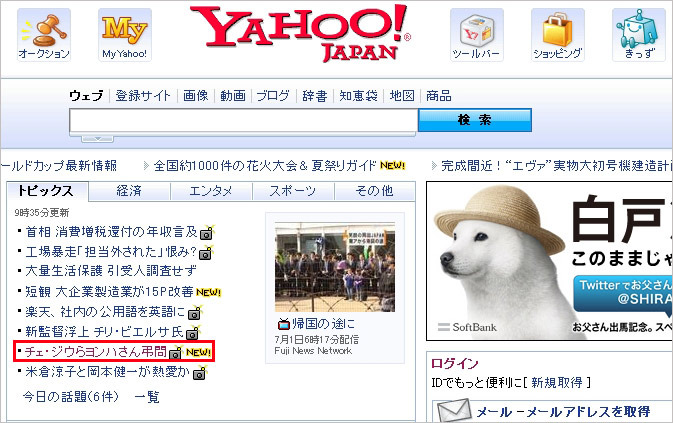Viewport: 673px width, 423px height.
Task: Select the ウェブ search category
Action: [x=86, y=96]
